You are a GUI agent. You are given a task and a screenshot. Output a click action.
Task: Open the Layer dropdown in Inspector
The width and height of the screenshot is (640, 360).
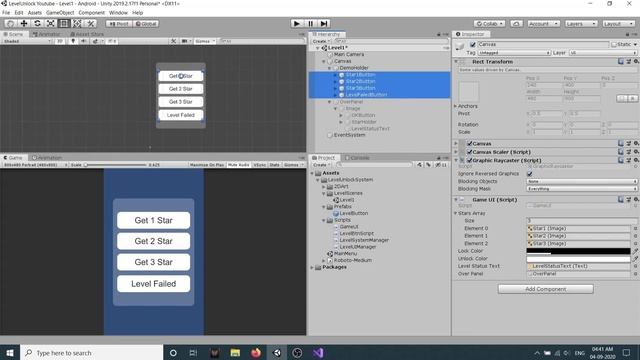602,53
